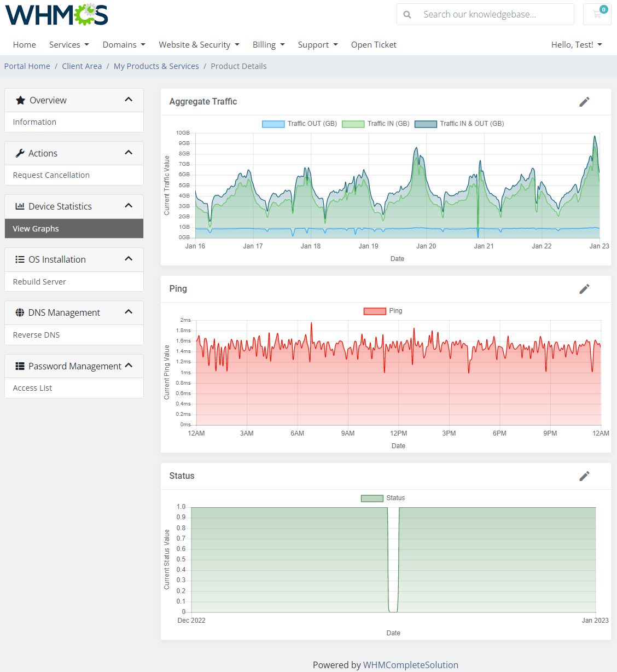Click the OS Installation list icon

coord(20,259)
